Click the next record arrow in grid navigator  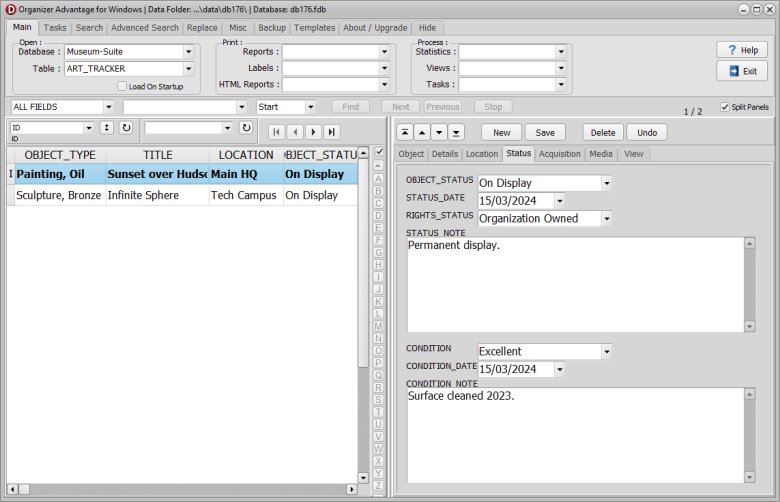[x=313, y=132]
